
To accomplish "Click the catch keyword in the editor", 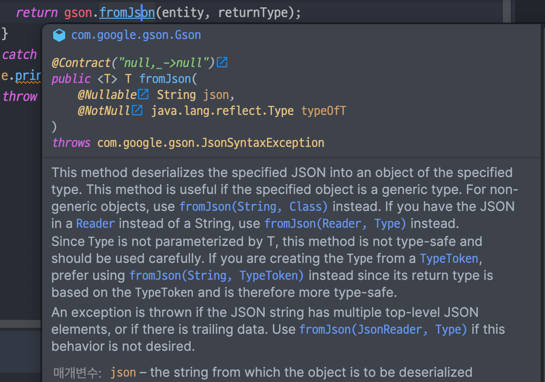I will tap(19, 55).
